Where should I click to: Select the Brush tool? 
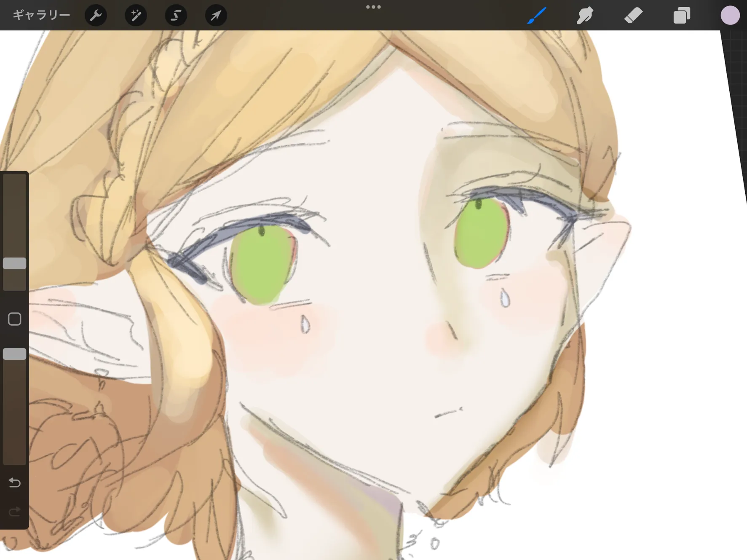coord(537,16)
